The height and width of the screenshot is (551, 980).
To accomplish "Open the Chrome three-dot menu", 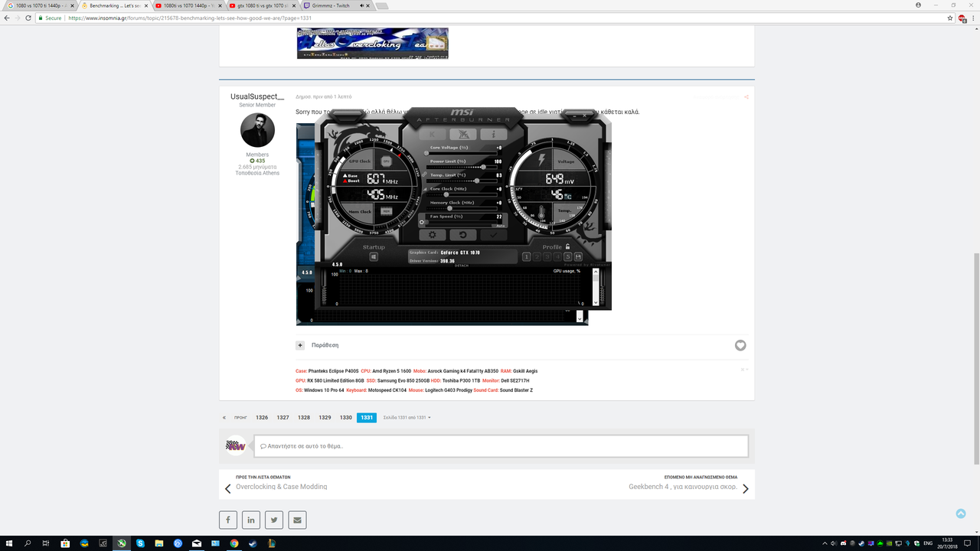I will (x=973, y=18).
